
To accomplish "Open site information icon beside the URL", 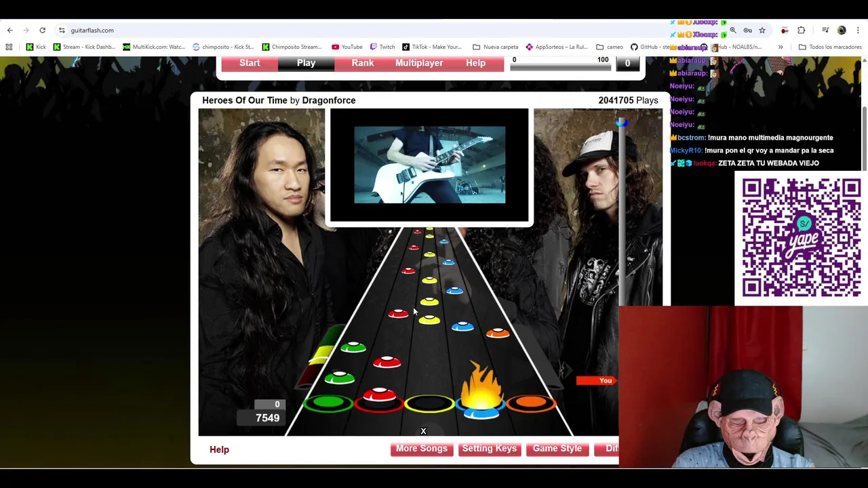I will [x=62, y=30].
